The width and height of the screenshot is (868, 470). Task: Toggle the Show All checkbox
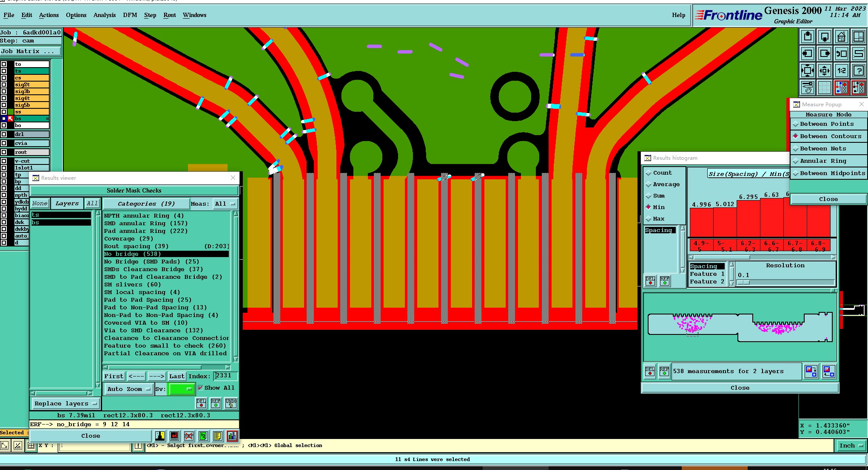tap(200, 388)
